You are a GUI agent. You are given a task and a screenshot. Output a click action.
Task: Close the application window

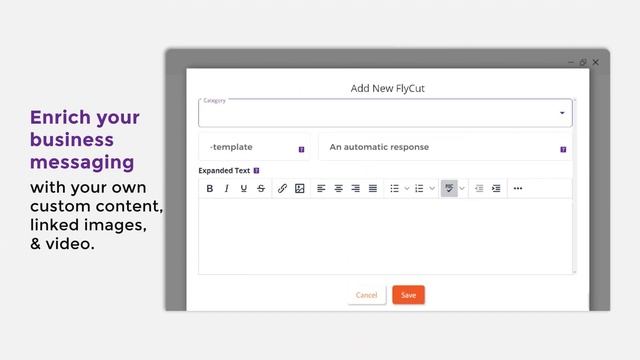pyautogui.click(x=596, y=62)
